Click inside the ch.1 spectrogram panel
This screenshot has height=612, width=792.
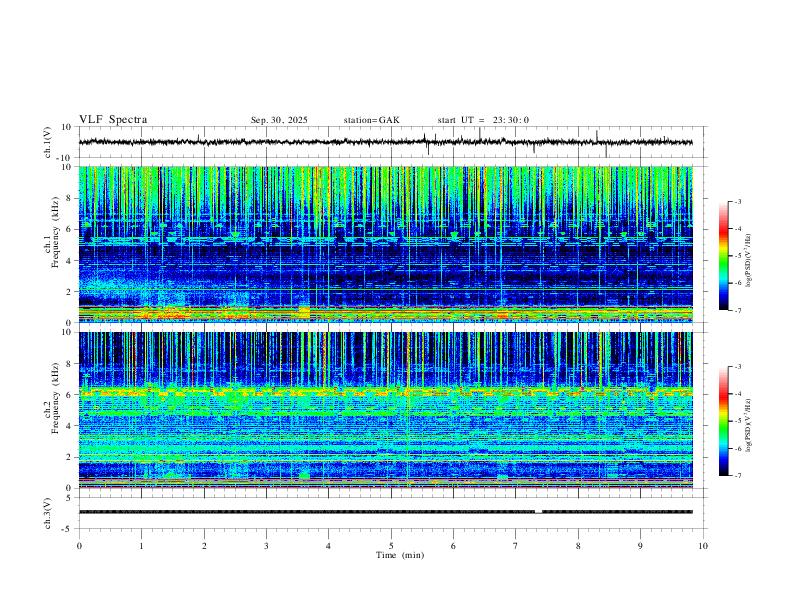385,244
